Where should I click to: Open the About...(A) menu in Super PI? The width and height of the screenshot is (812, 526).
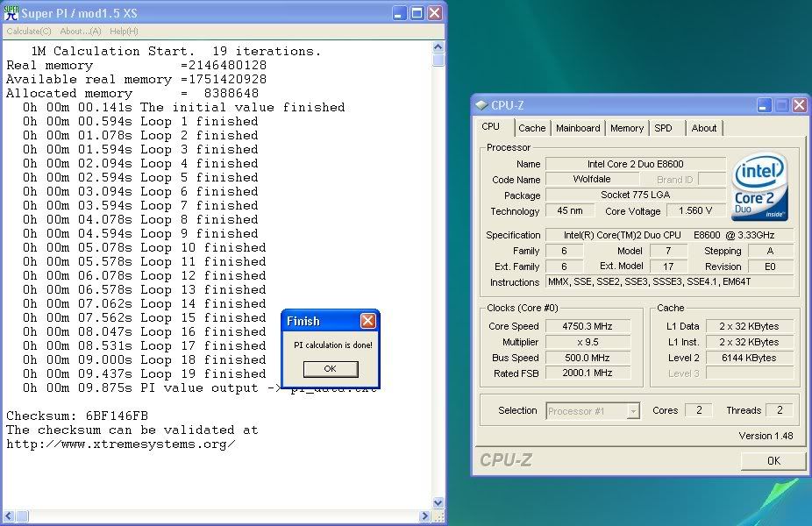coord(81,31)
